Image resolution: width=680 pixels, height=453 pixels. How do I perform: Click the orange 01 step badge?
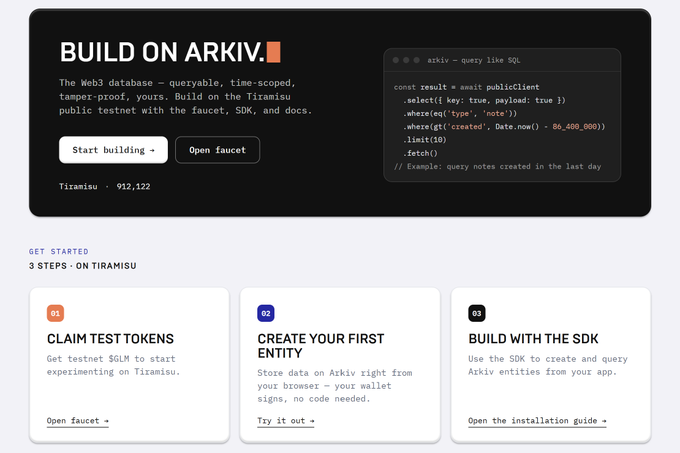(x=56, y=313)
